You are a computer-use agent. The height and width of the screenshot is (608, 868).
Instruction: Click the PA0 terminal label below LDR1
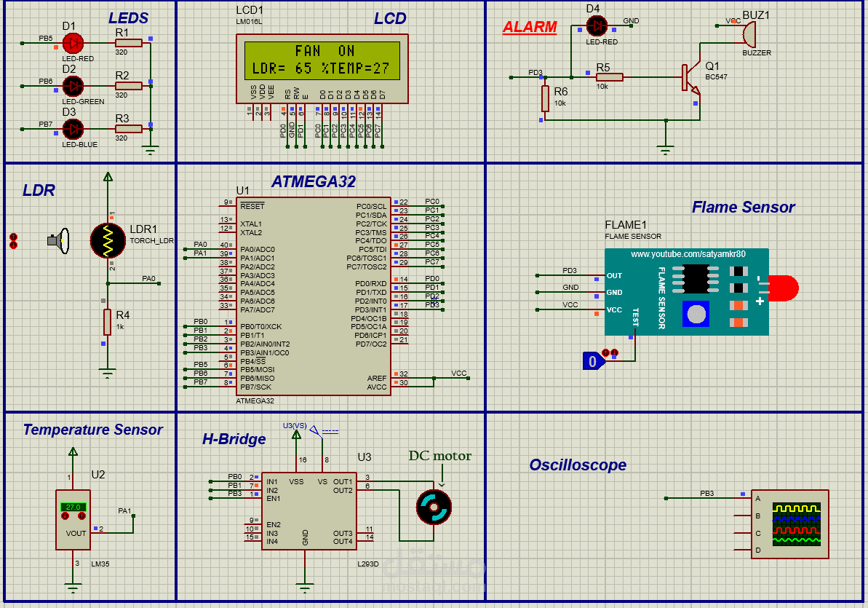coord(149,278)
